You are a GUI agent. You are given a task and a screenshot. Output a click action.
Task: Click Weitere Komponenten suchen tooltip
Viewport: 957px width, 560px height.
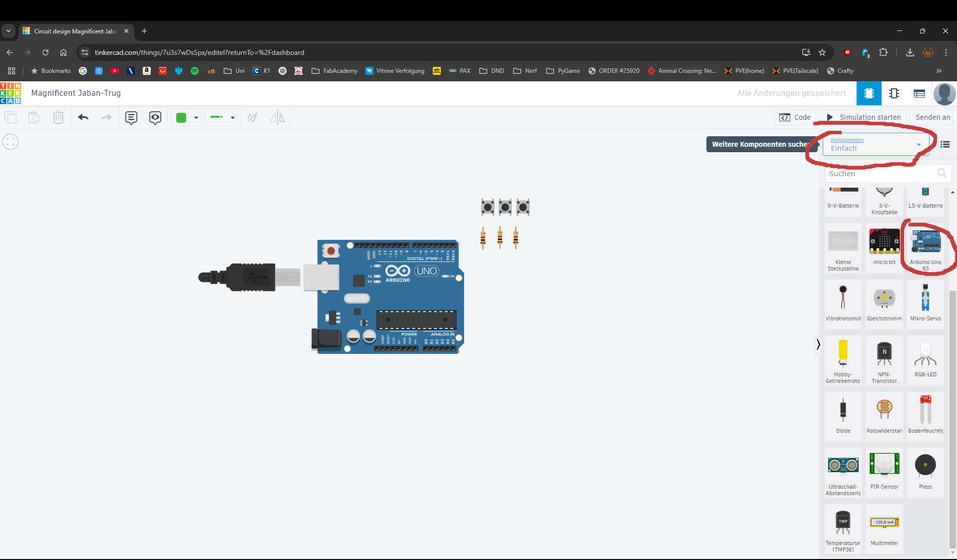tap(762, 144)
